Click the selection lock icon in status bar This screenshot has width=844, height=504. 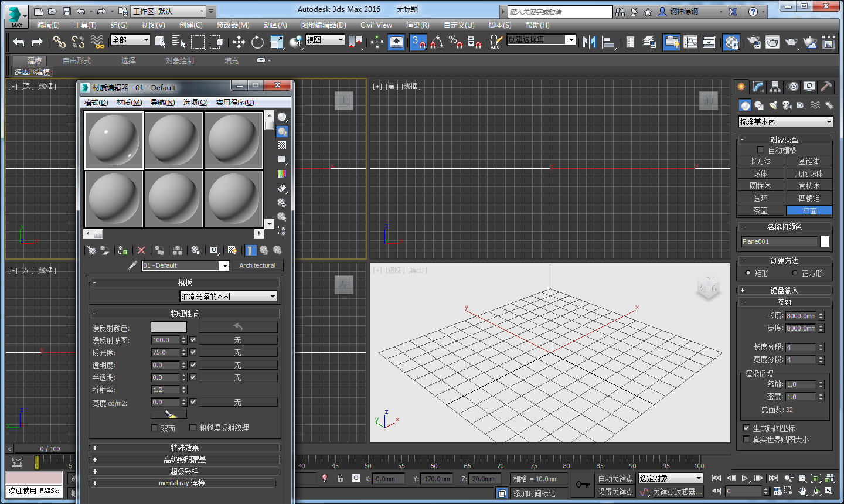point(340,478)
